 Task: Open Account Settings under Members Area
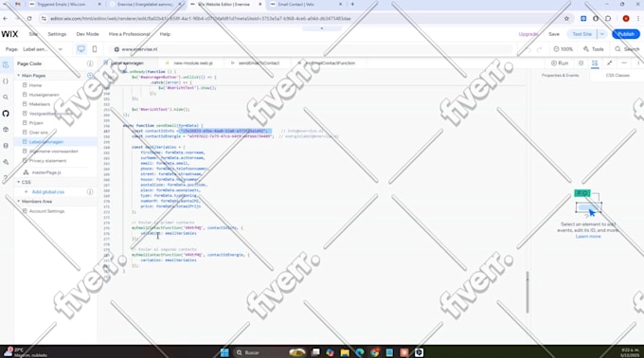46,211
